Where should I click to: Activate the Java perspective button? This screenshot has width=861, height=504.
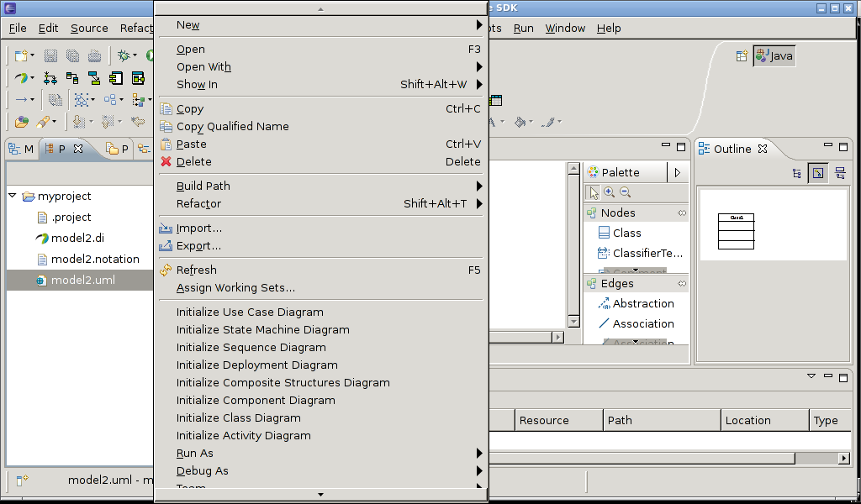click(774, 56)
